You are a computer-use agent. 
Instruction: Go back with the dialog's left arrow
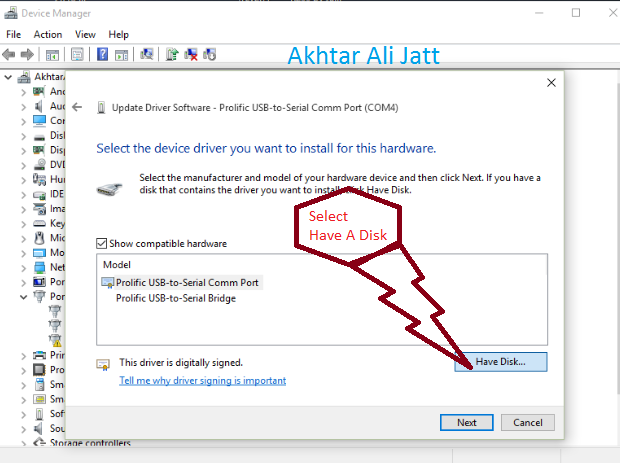tap(77, 107)
